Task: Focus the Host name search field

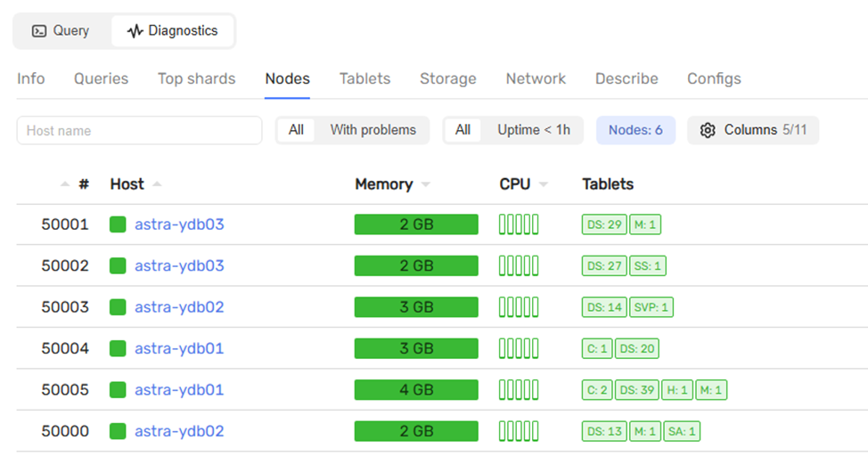Action: click(139, 130)
